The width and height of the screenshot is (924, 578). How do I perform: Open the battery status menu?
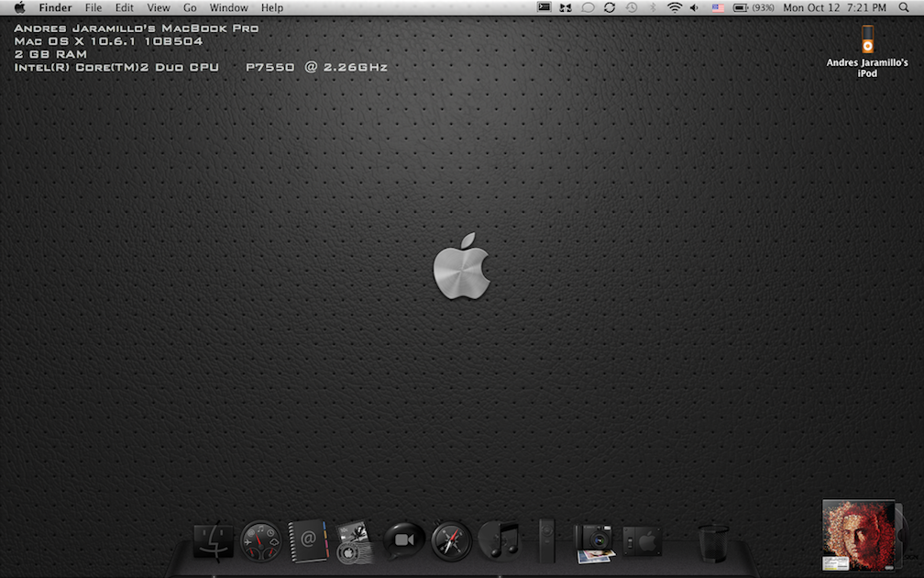point(753,7)
